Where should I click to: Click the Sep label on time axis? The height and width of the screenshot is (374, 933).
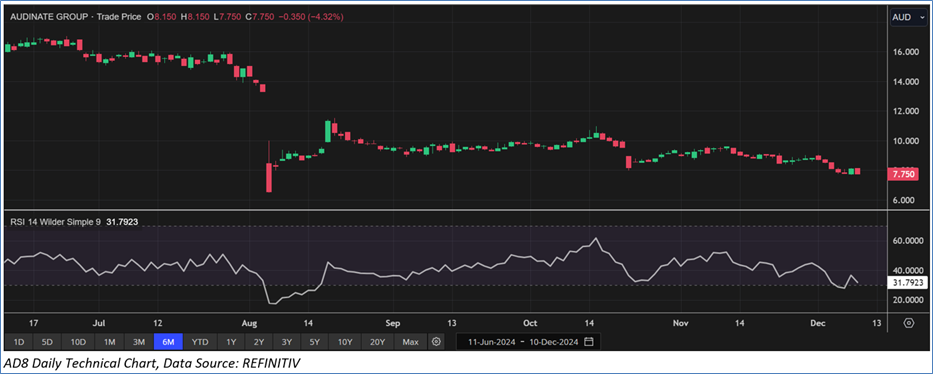click(x=394, y=323)
